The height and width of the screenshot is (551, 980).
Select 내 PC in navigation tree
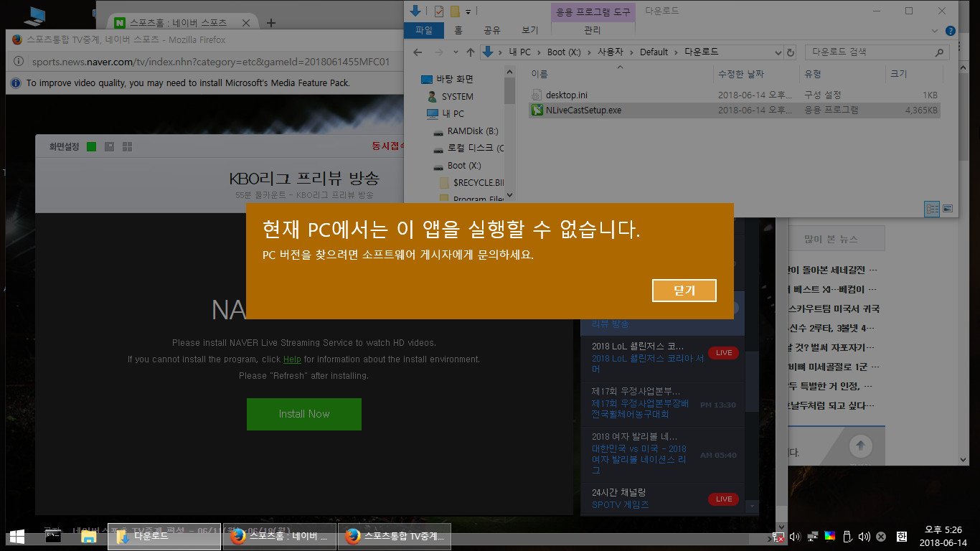pyautogui.click(x=446, y=113)
